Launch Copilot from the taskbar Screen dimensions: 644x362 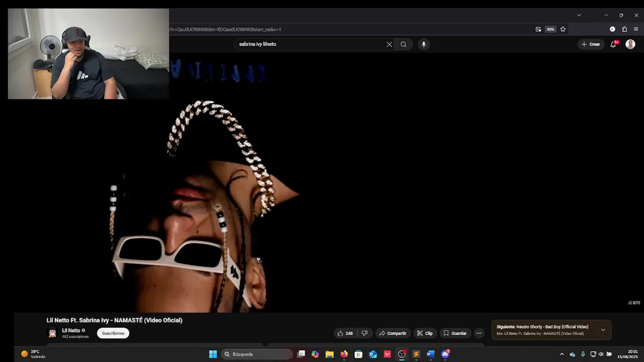pyautogui.click(x=315, y=354)
